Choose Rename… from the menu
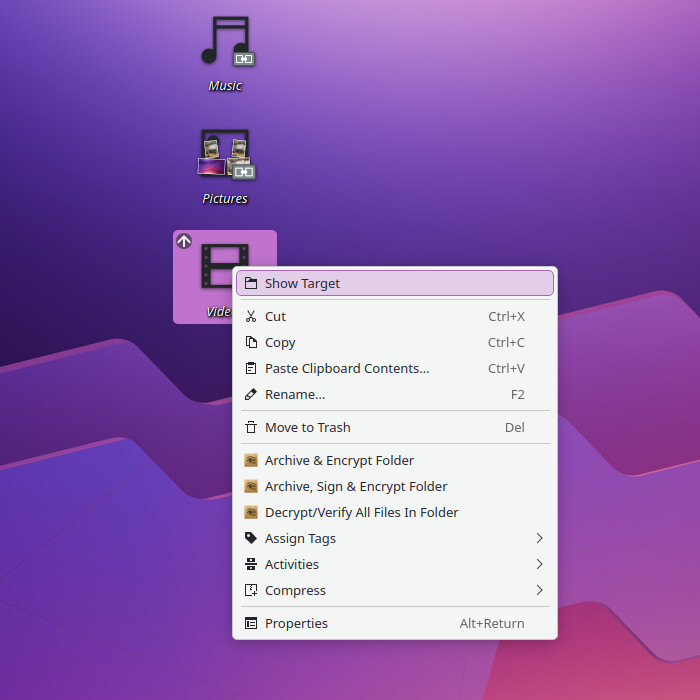Viewport: 700px width, 700px height. click(395, 394)
